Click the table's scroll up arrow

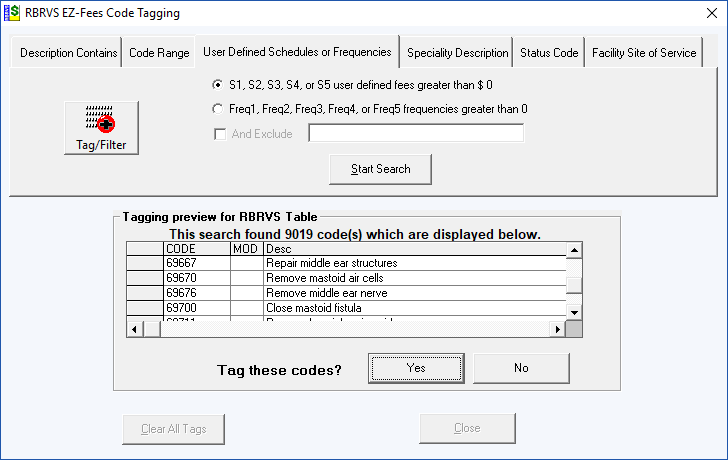(x=574, y=250)
